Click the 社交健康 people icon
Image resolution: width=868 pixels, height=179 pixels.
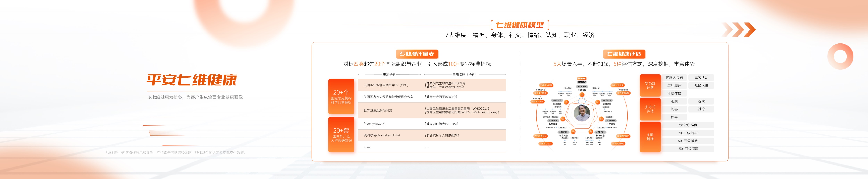[x=601, y=119]
